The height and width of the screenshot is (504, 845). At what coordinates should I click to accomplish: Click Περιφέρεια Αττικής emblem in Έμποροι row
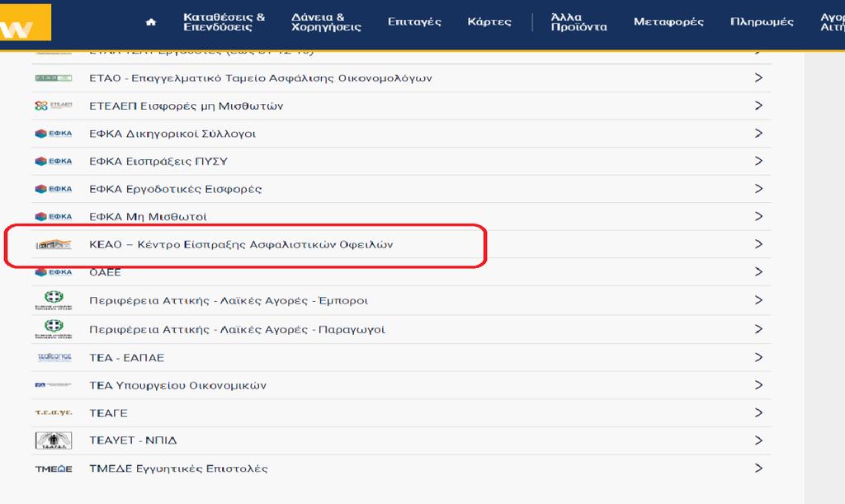pos(54,300)
